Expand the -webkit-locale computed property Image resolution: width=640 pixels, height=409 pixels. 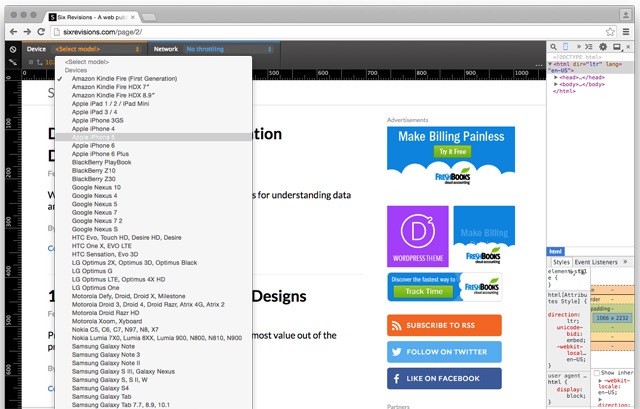coord(600,381)
